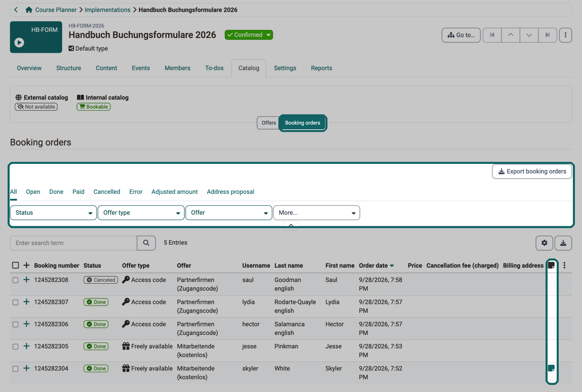582x392 pixels.
Task: Click the search magnifier button
Action: [x=146, y=243]
